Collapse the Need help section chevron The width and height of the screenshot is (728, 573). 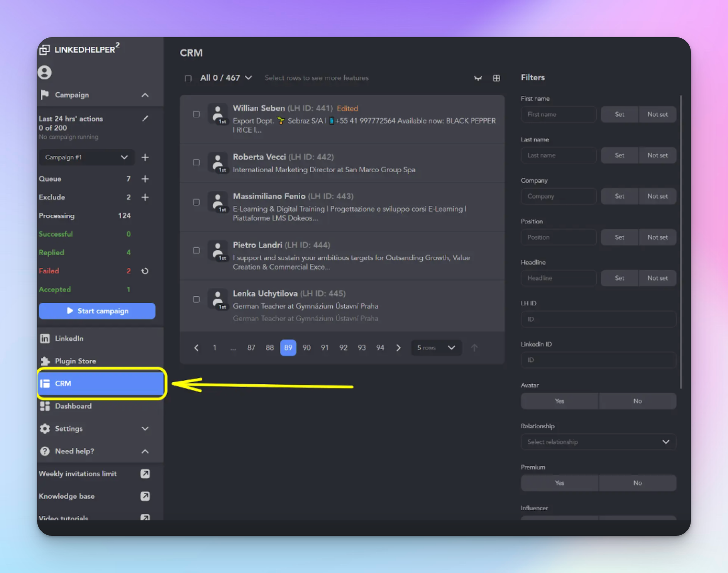pyautogui.click(x=145, y=451)
